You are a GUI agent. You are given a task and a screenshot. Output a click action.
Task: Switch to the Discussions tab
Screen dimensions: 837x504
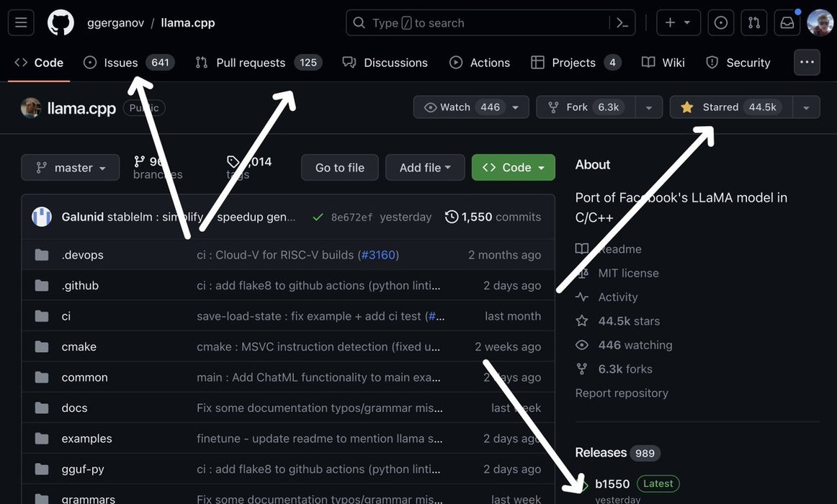tap(385, 63)
